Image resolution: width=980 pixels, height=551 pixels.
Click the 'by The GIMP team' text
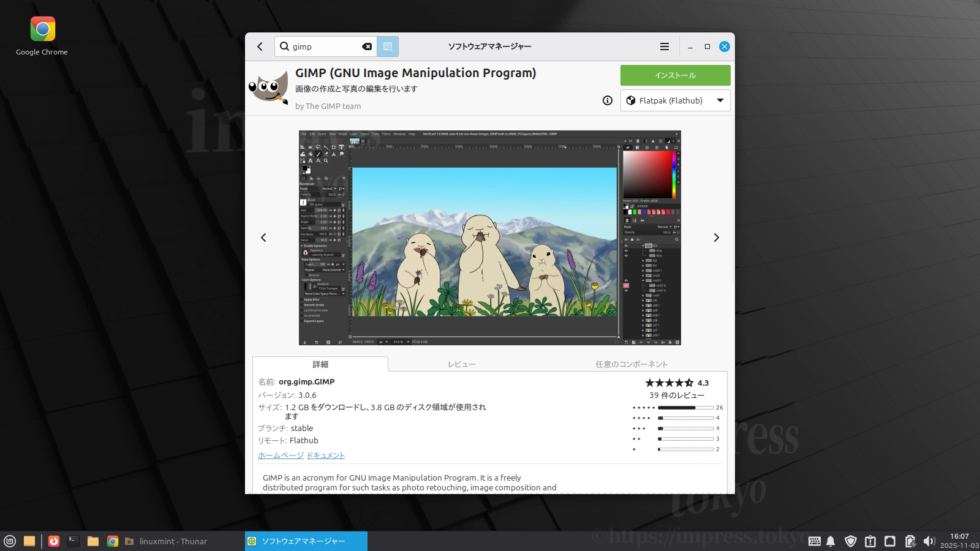point(328,106)
